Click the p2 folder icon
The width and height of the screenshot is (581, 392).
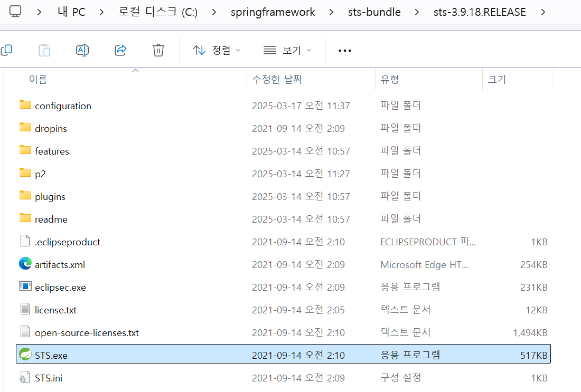[25, 173]
